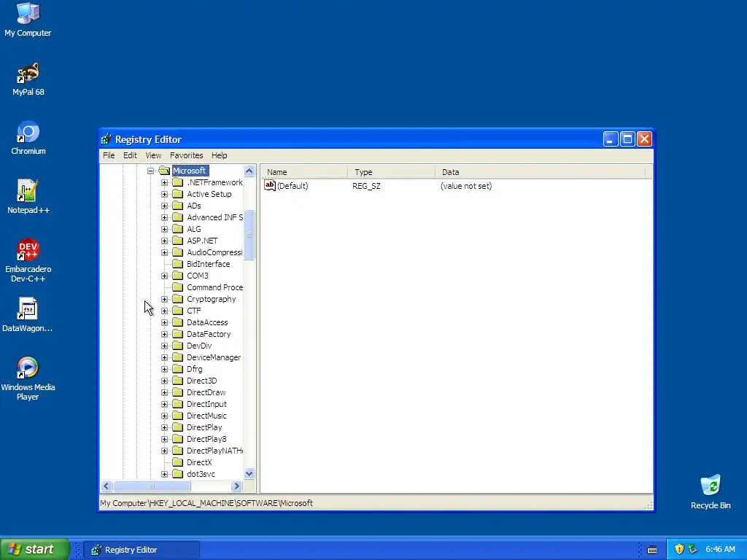Select the DirectMusic key

206,416
